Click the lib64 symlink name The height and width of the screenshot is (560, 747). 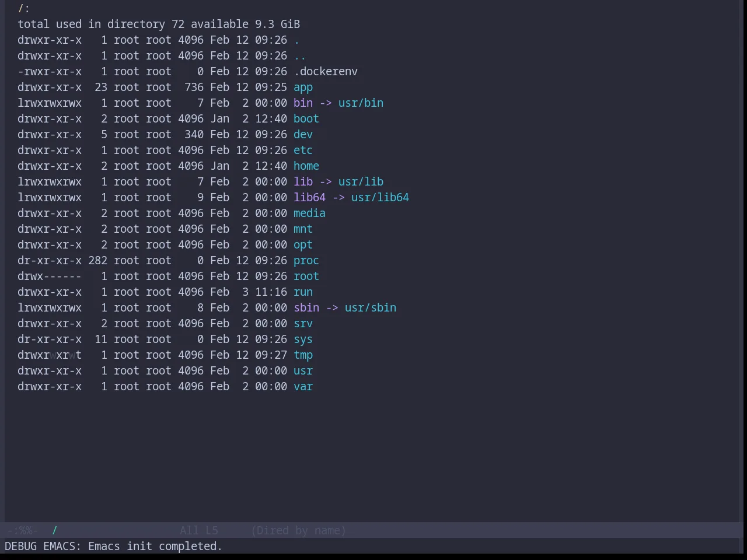(x=309, y=198)
